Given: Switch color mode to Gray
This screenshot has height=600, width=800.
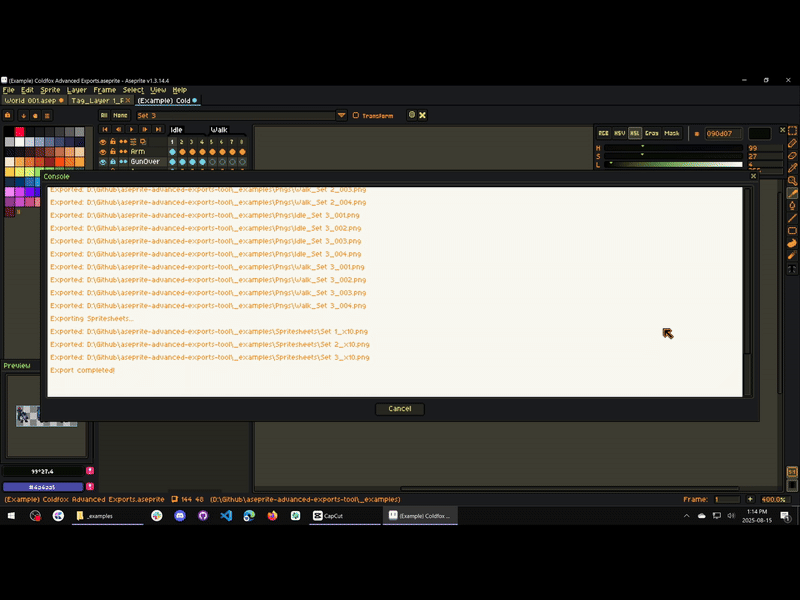Looking at the screenshot, I should (652, 133).
